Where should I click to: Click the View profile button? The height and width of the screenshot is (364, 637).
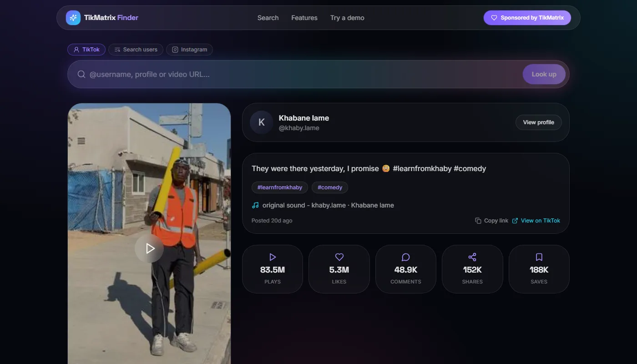(539, 122)
